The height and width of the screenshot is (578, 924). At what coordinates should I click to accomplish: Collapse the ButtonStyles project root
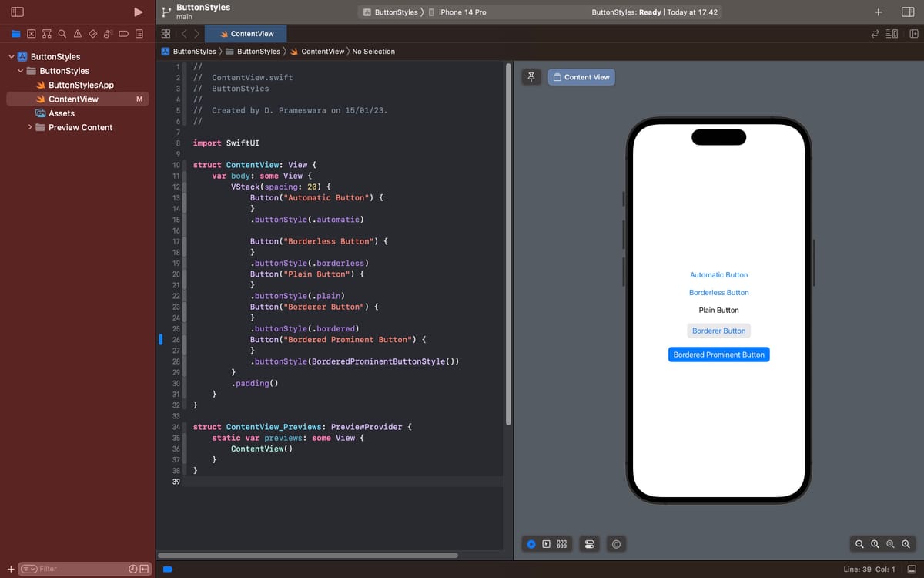click(x=11, y=56)
